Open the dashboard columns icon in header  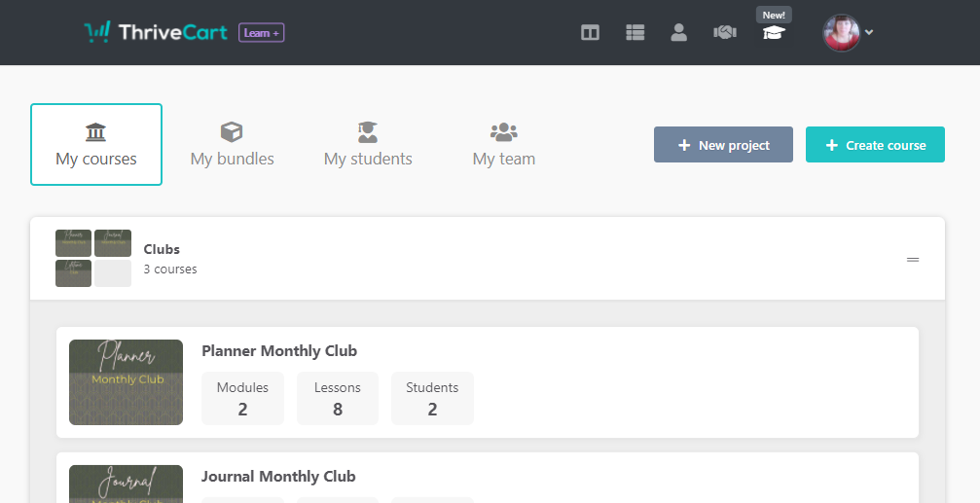click(x=590, y=32)
